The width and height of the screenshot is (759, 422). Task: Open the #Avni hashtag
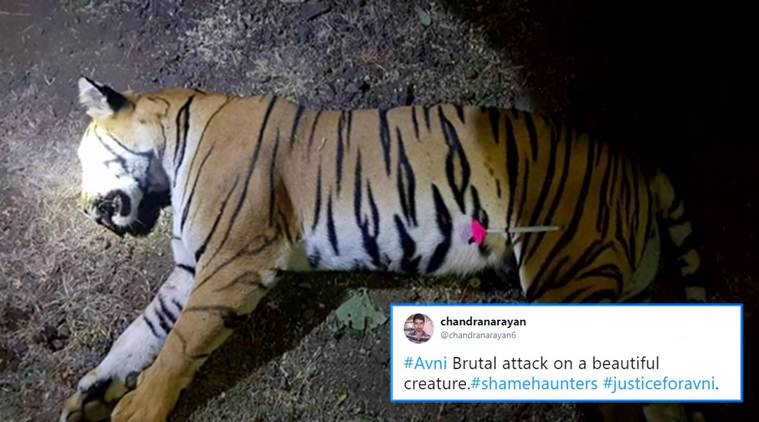[x=425, y=363]
